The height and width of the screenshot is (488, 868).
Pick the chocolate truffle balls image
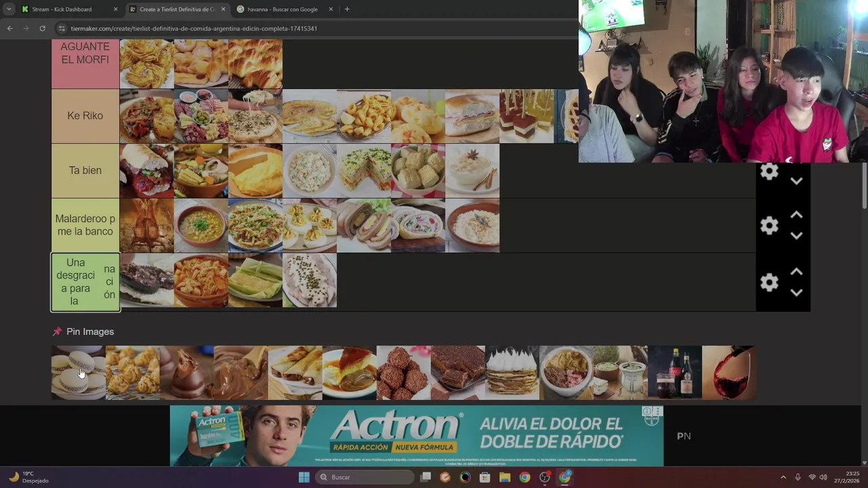point(403,373)
